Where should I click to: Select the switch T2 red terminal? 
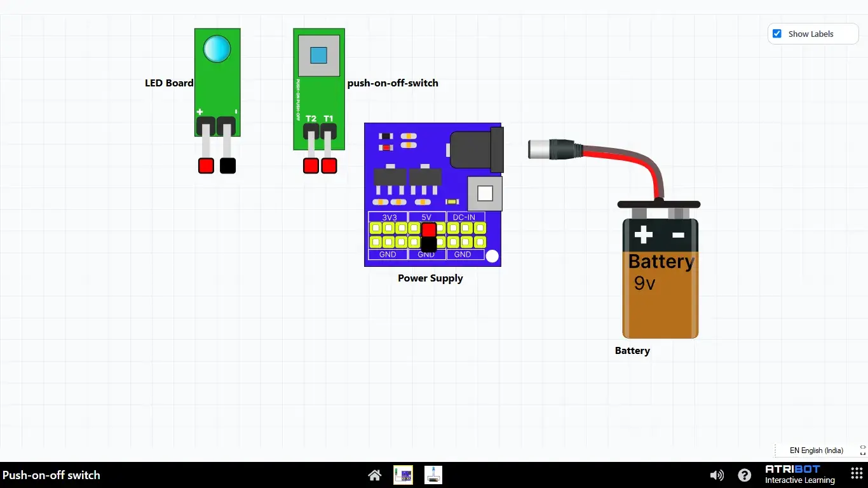(311, 166)
